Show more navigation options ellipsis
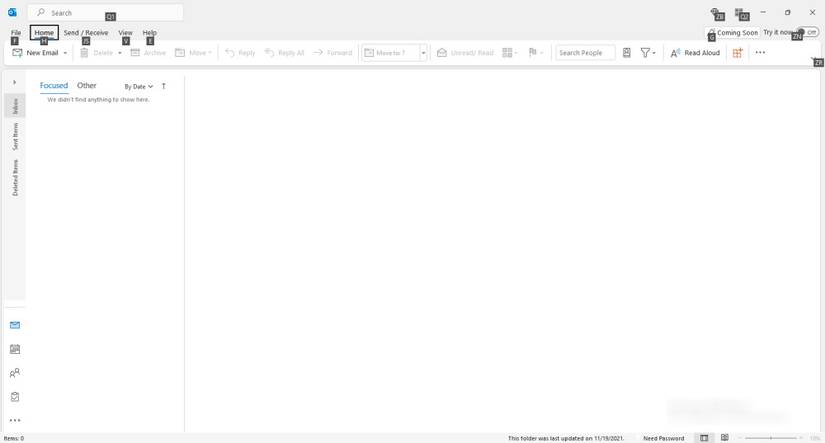 [15, 420]
